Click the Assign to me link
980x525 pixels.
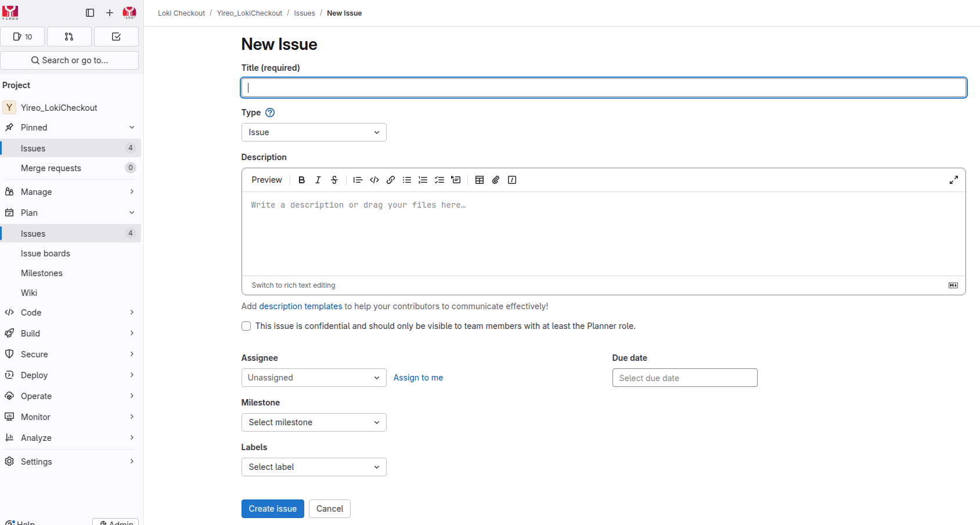coord(418,378)
